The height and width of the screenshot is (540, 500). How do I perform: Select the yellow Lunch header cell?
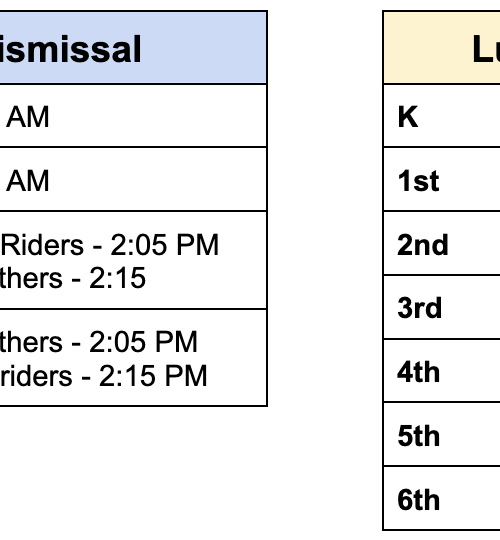point(442,48)
